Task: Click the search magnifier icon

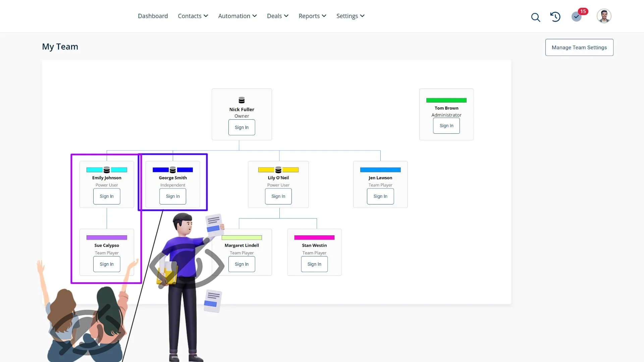Action: click(536, 17)
